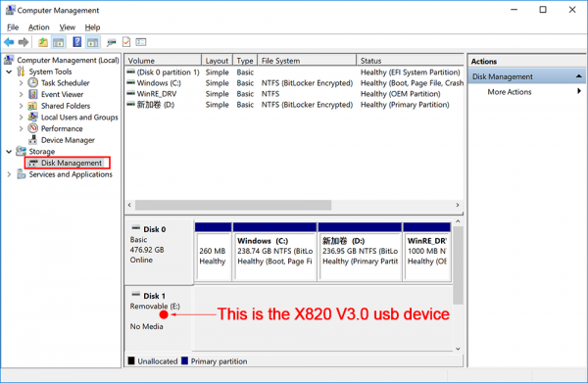Click the black Unallocated legend swatch
Image resolution: width=588 pixels, height=383 pixels.
coord(131,360)
